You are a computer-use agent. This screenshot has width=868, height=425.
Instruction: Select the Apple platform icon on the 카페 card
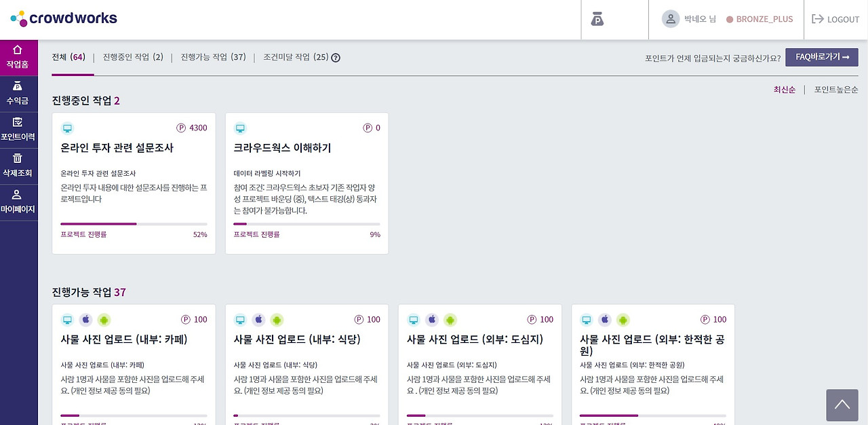pyautogui.click(x=85, y=319)
